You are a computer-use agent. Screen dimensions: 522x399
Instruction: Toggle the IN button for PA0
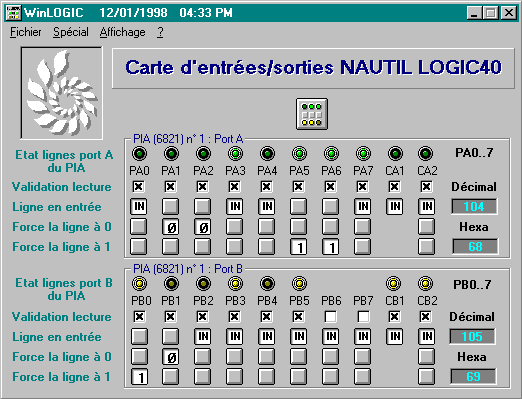139,206
